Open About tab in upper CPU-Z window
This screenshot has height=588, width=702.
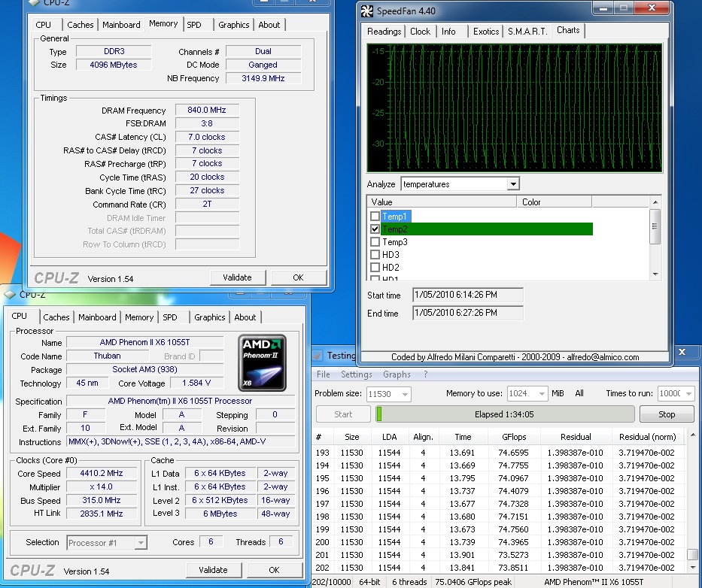(269, 25)
